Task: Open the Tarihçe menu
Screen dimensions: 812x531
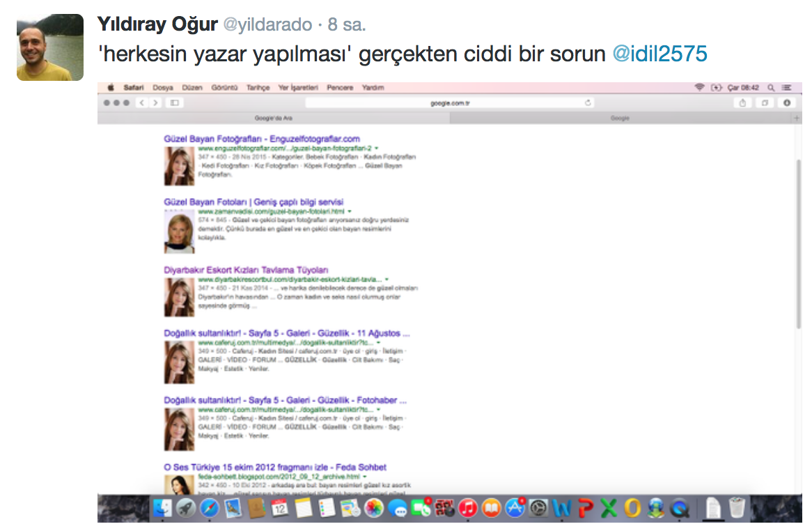Action: point(258,88)
